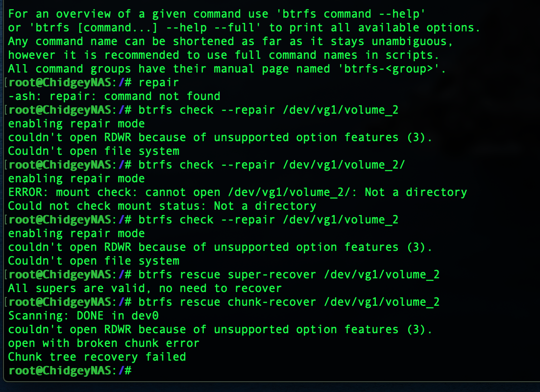540x392 pixels.
Task: Click the 'btrfs rescue chunk-recover' command
Action: click(x=228, y=302)
